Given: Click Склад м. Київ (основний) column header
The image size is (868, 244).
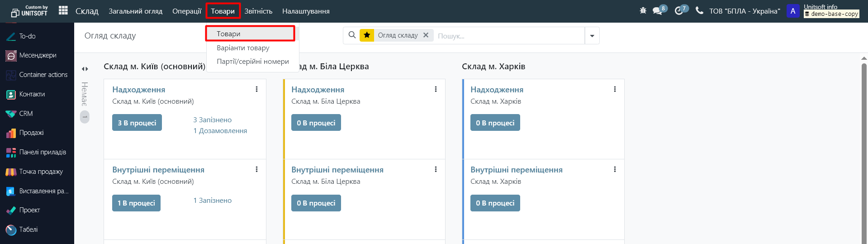Looking at the screenshot, I should click(154, 67).
